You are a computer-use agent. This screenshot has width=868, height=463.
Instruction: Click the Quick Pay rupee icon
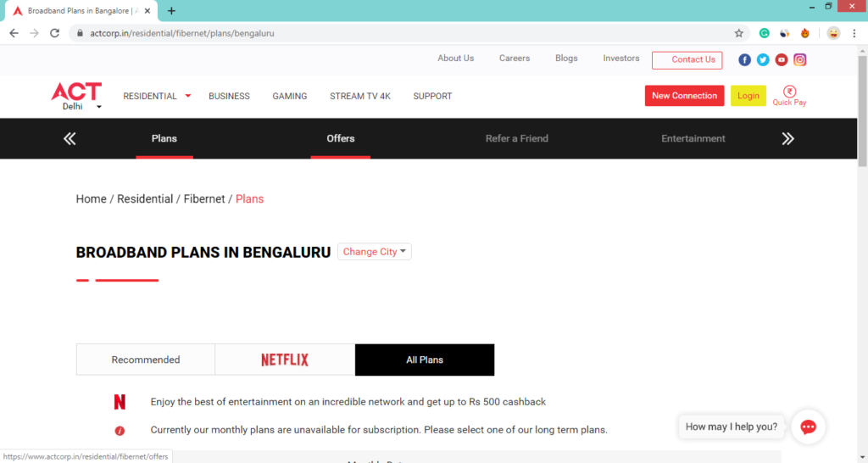789,92
